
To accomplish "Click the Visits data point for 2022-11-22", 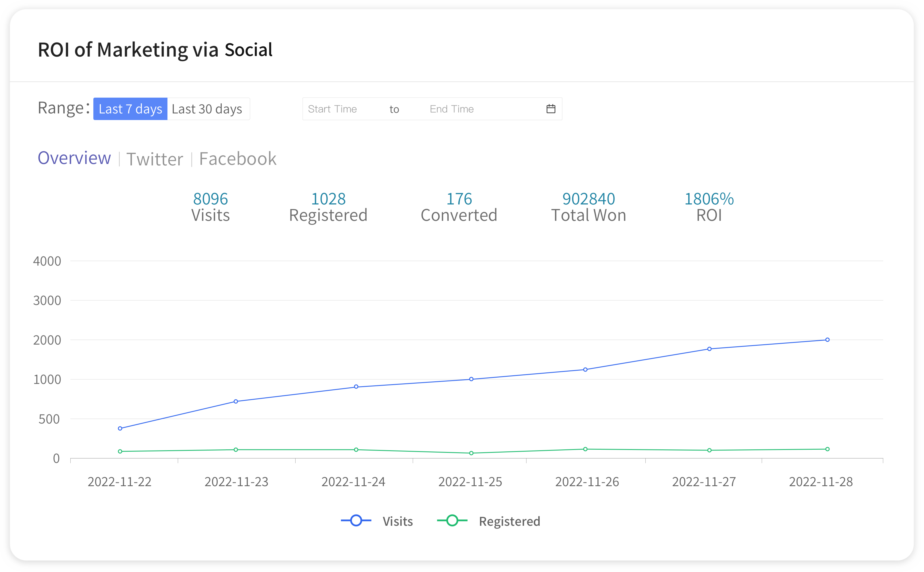I will point(120,428).
